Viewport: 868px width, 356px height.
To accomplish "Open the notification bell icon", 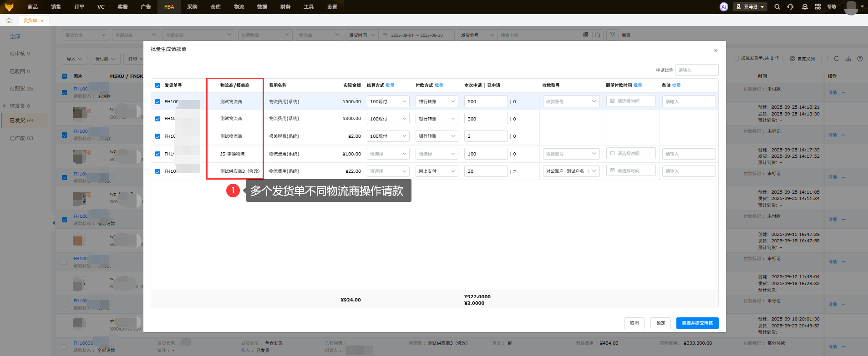I will 805,7.
